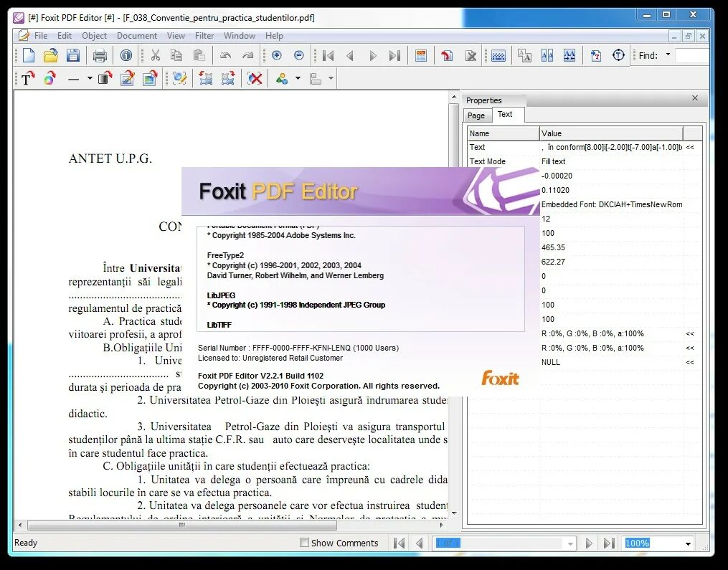Screen dimensions: 728x570
Task: Select the Fill text value
Action: pyautogui.click(x=554, y=161)
